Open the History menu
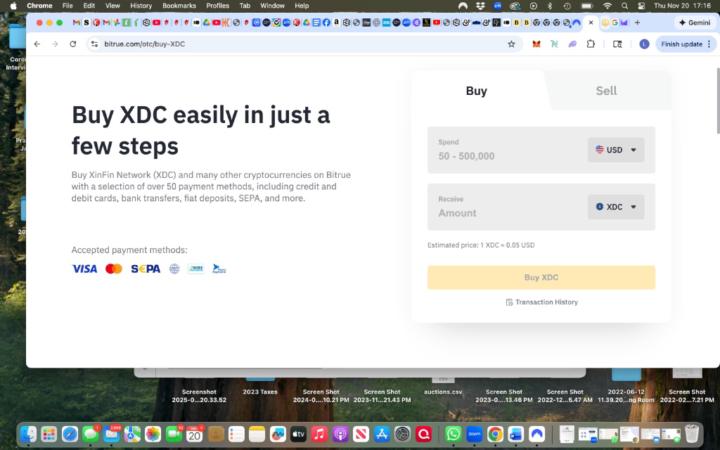The height and width of the screenshot is (450, 720). coord(141,6)
